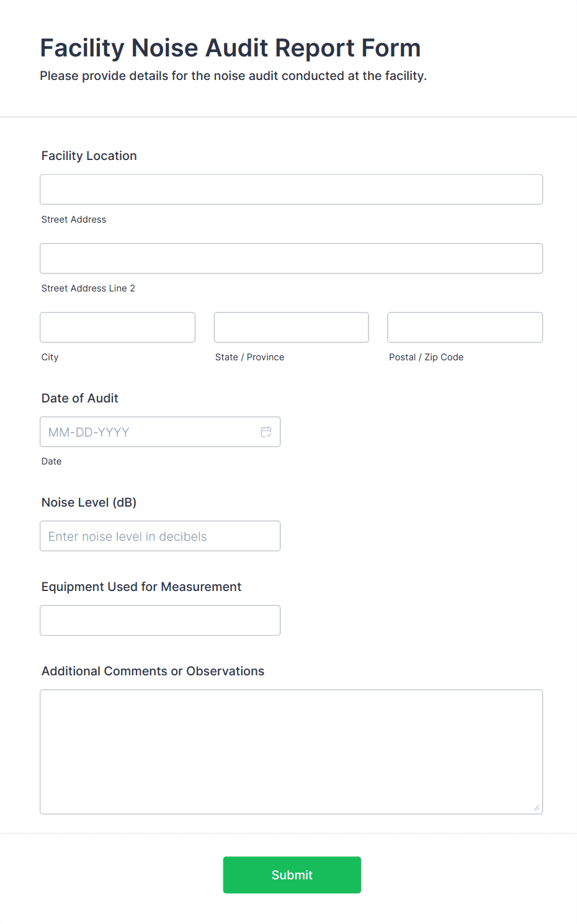Click the noise level decibels field

tap(160, 536)
